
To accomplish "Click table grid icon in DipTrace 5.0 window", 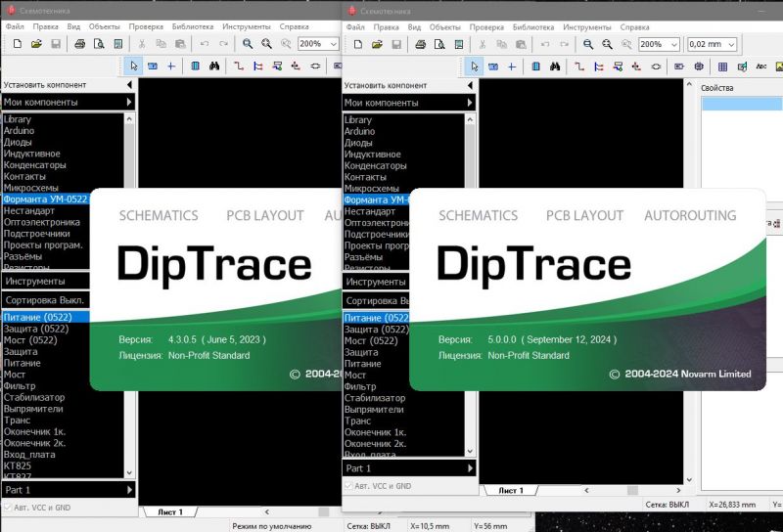I will point(722,66).
